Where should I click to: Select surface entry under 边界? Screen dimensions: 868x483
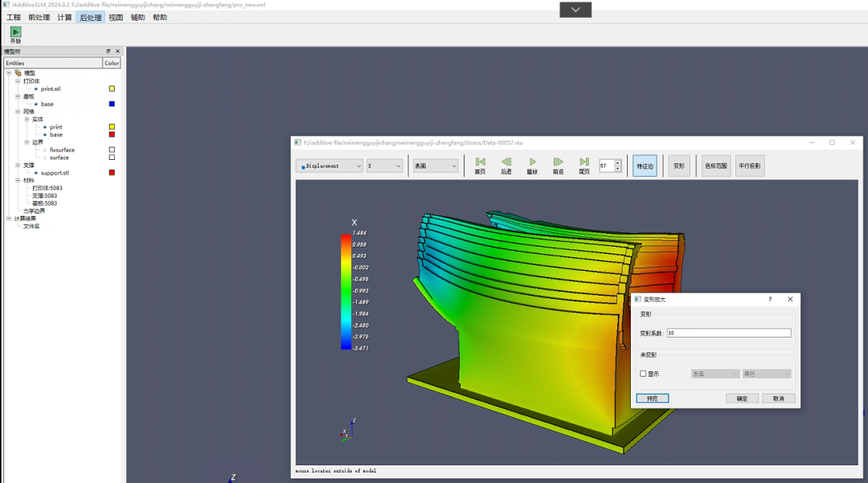59,158
